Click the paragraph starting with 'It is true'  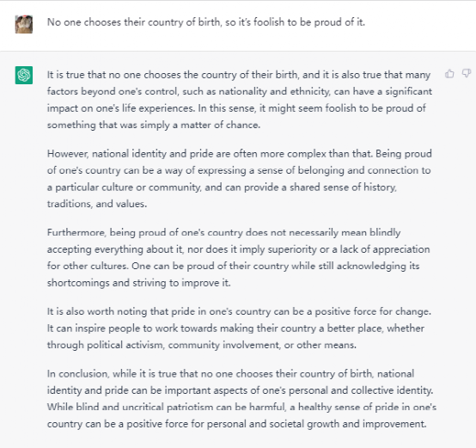click(240, 100)
